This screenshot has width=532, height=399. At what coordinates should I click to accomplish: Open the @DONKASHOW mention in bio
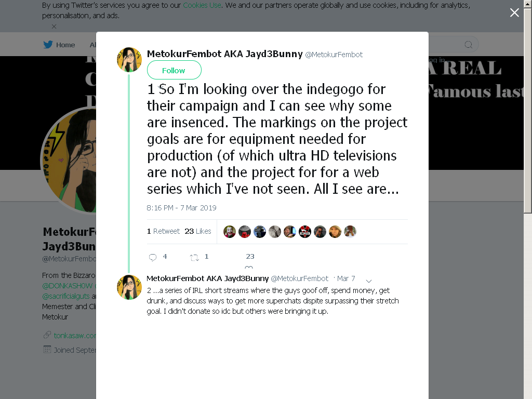click(x=67, y=286)
